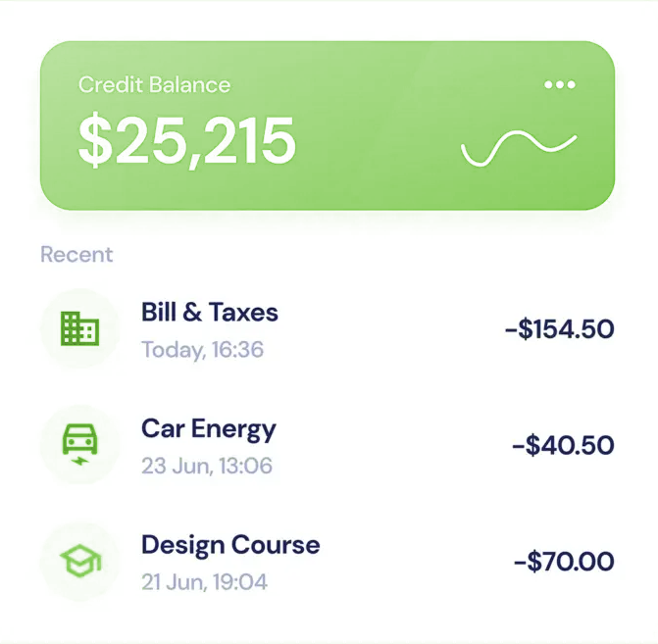The image size is (658, 644).
Task: Click the 21 Jun, 19:04 date
Action: click(x=204, y=581)
